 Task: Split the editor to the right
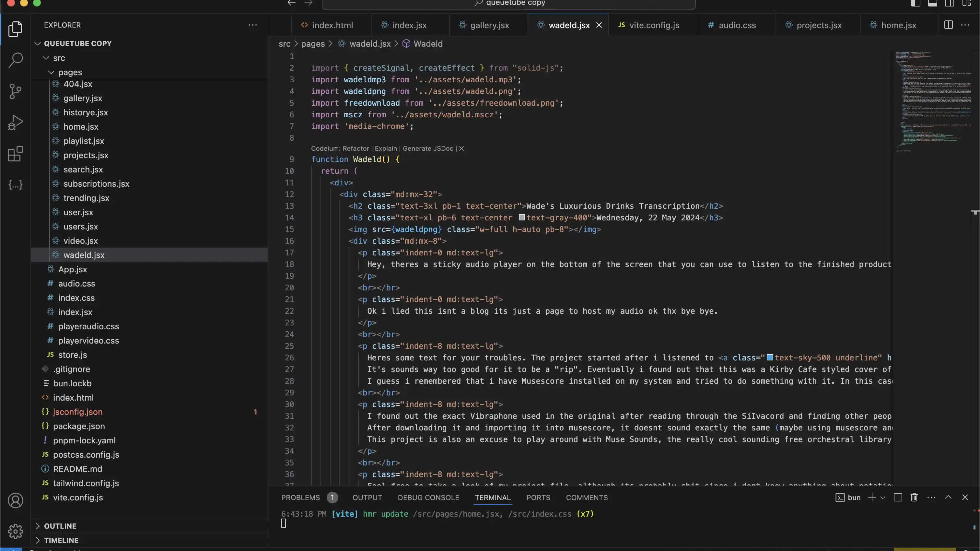tap(949, 25)
